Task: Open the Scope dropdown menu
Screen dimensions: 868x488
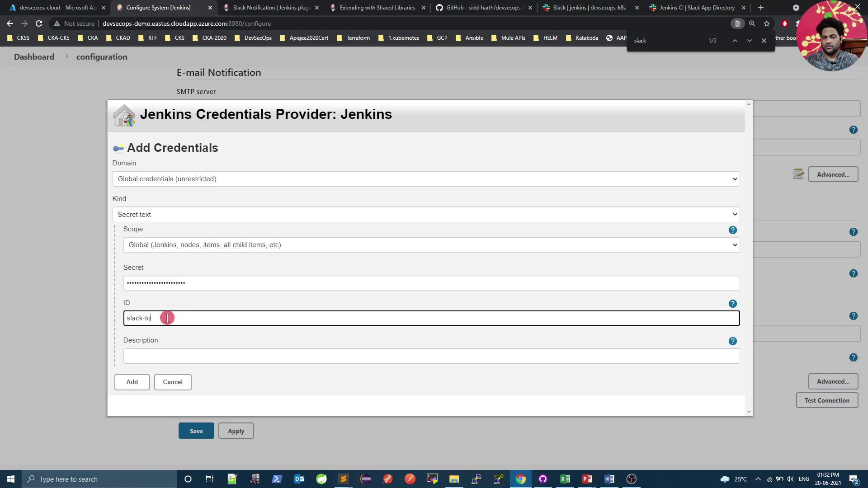Action: pyautogui.click(x=431, y=245)
